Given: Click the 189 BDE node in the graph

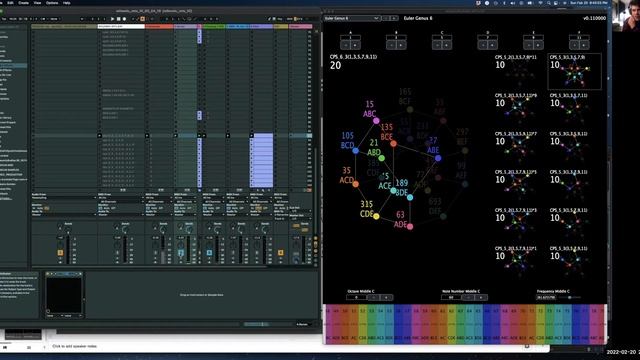Looking at the screenshot, I should [410, 198].
